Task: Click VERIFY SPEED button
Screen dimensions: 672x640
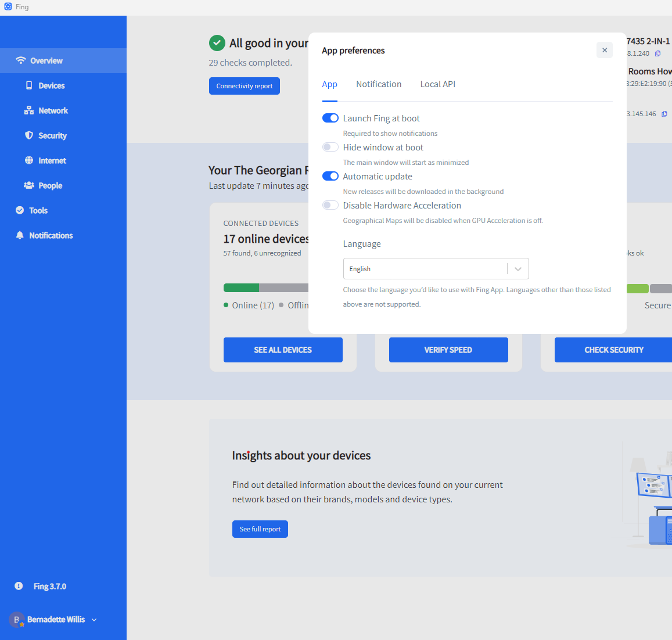Action: tap(448, 350)
